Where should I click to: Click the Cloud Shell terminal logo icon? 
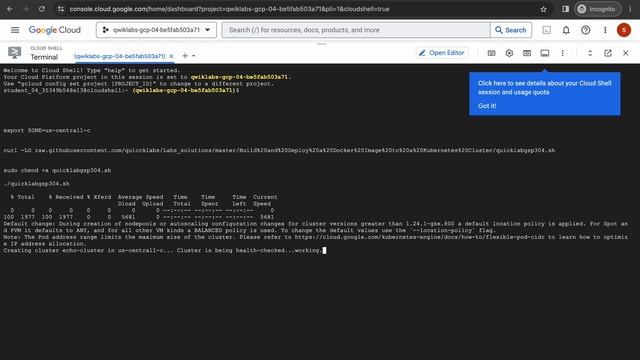point(14,53)
